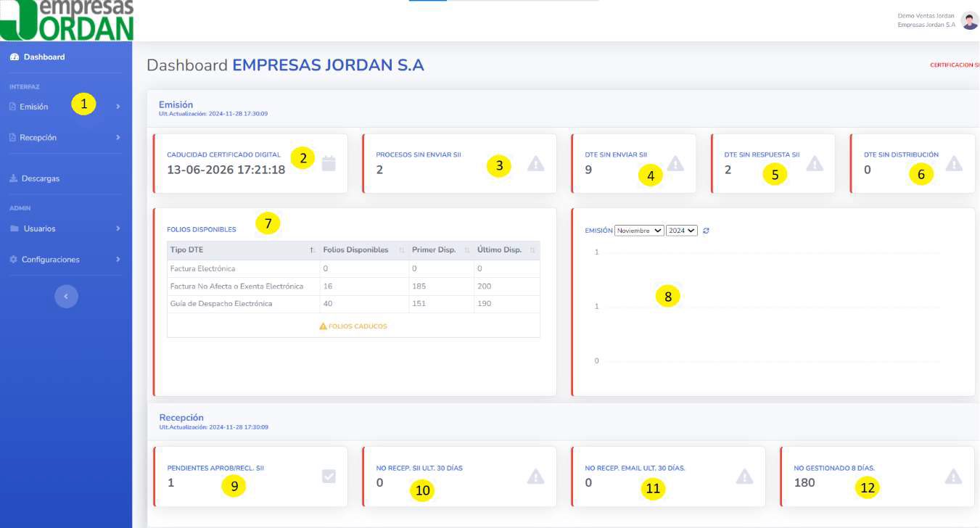Select Factura No Afecta o Exenta Electrónica row

(x=353, y=286)
